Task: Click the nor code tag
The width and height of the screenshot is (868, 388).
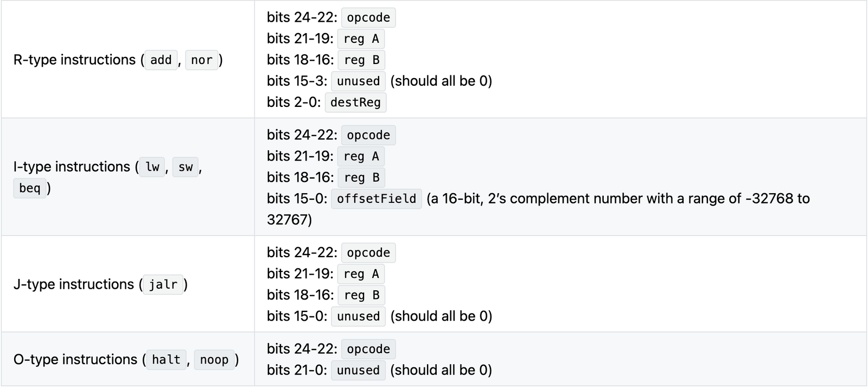Action: [x=202, y=60]
